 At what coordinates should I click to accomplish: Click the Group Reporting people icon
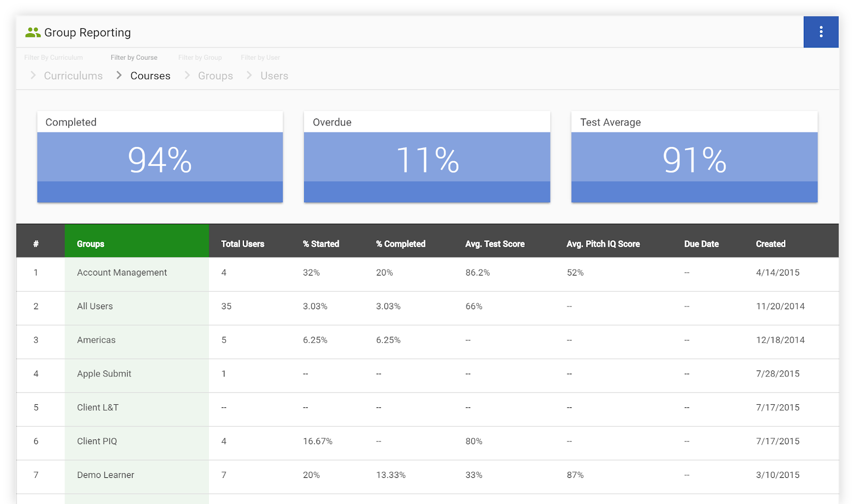(x=33, y=33)
